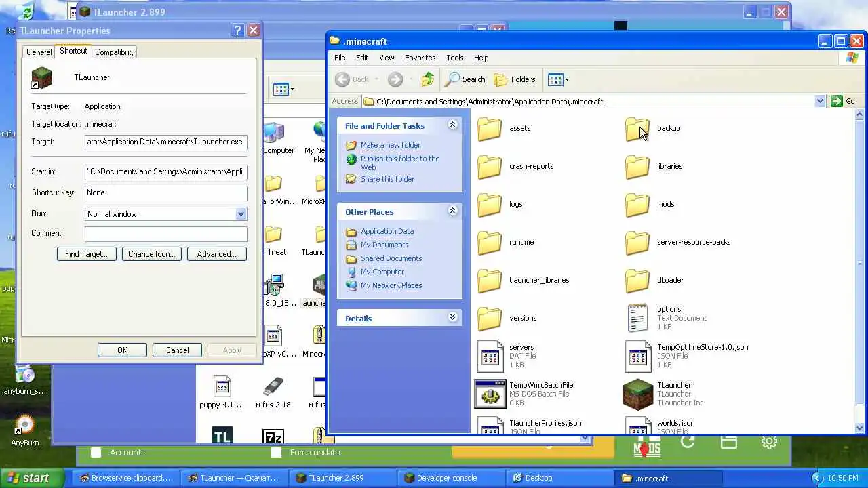Click the Make a new folder link
Image resolution: width=868 pixels, height=488 pixels.
click(391, 145)
